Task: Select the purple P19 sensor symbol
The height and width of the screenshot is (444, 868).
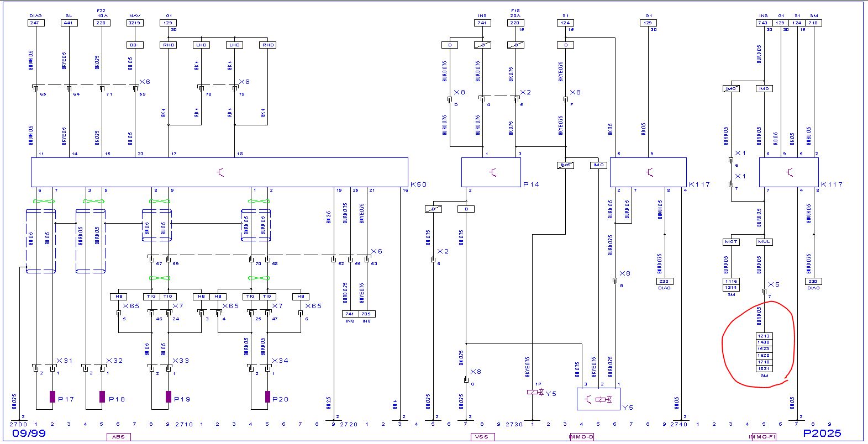Action: 168,397
